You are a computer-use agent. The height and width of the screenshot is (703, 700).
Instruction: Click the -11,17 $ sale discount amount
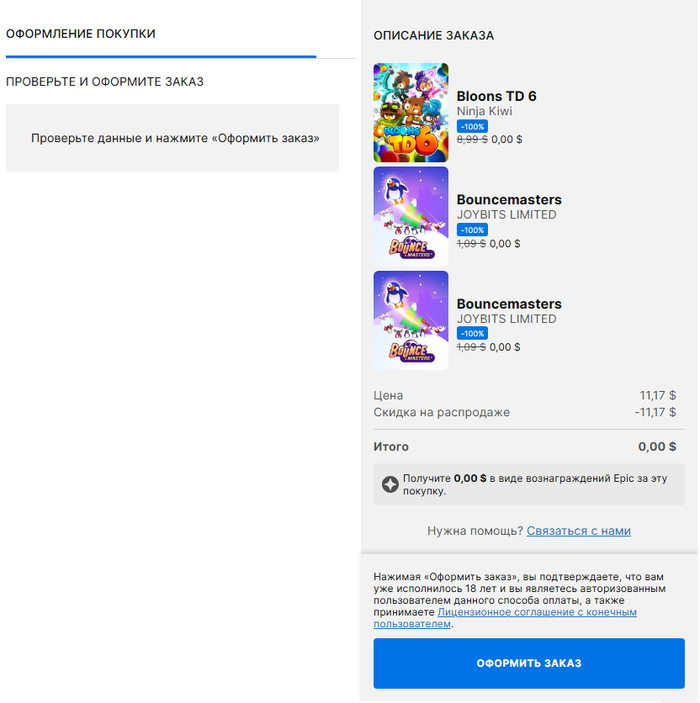(655, 412)
